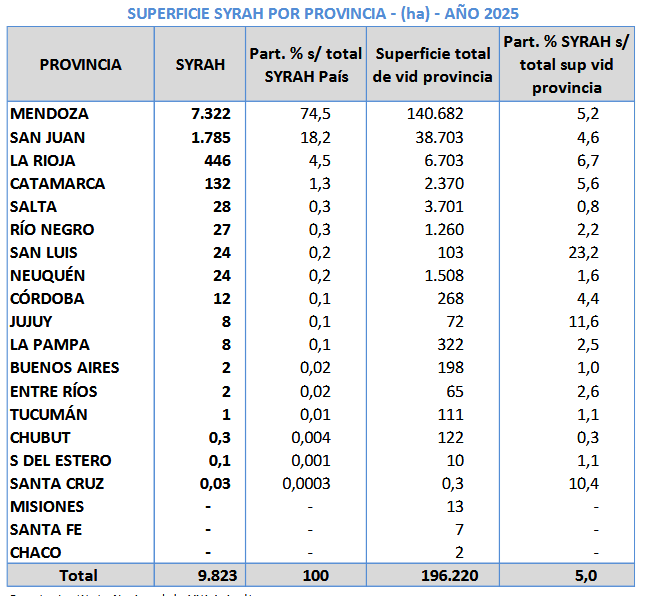This screenshot has height=596, width=646.
Task: Select the total Syrah value 9.823
Action: (211, 575)
